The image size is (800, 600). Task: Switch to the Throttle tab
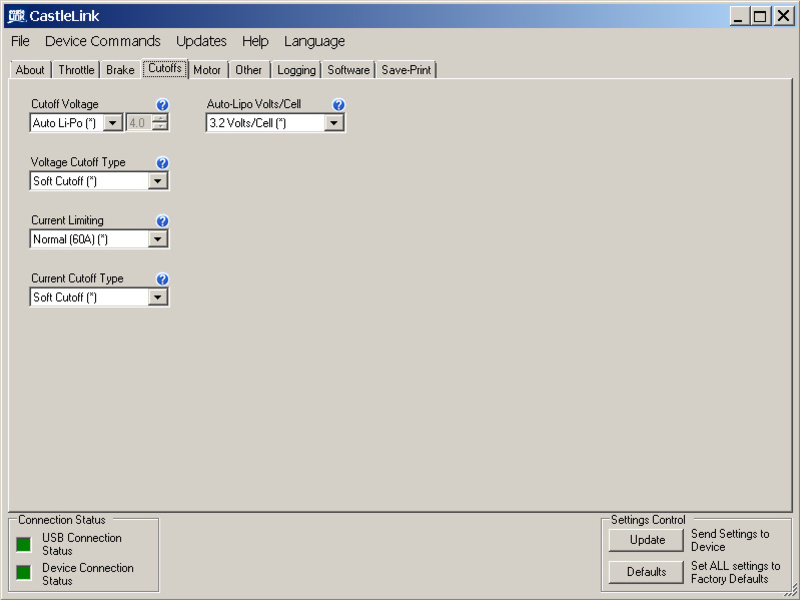[76, 70]
